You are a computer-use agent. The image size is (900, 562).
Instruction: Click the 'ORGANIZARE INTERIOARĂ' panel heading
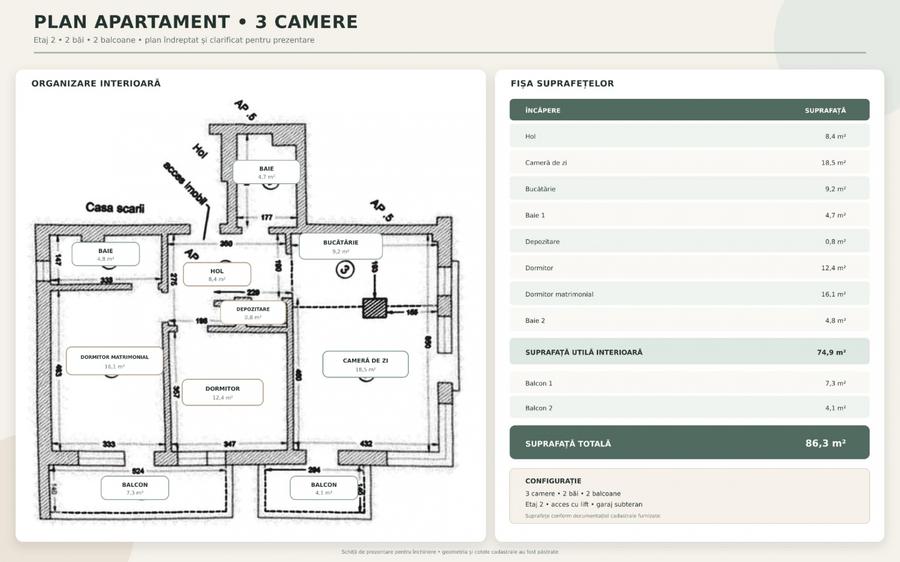(96, 83)
